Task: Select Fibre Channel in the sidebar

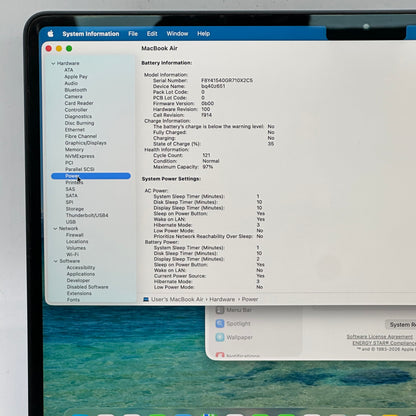Action: click(81, 136)
